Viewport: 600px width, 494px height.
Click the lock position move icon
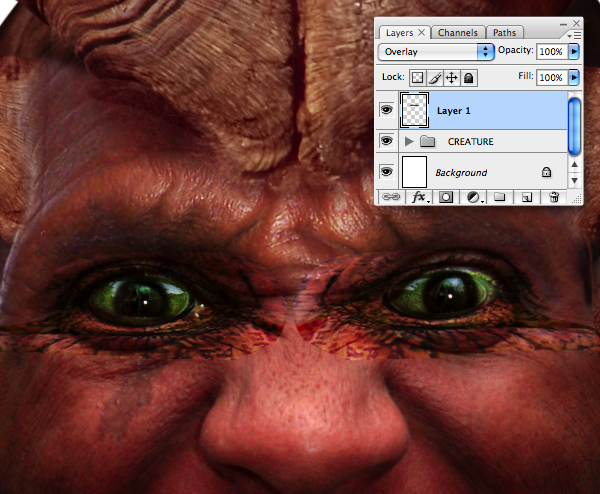tap(452, 78)
